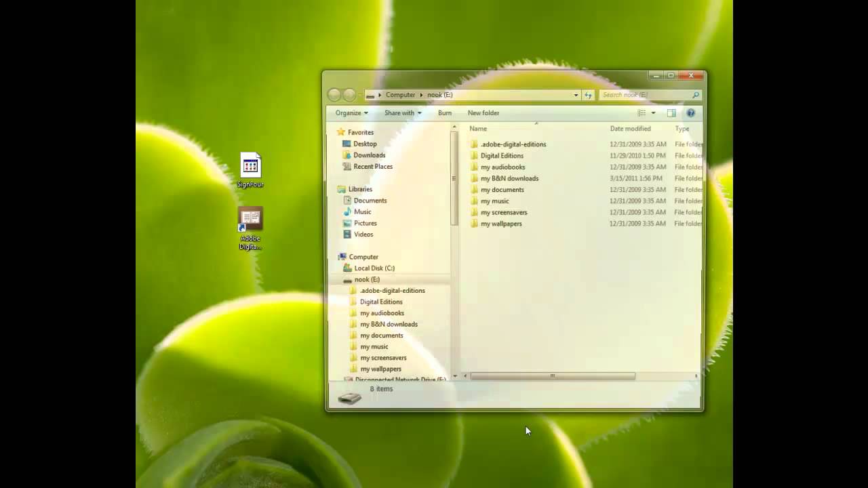Select my wallpapers in the navigation pane tree
The width and height of the screenshot is (868, 488).
pyautogui.click(x=380, y=369)
